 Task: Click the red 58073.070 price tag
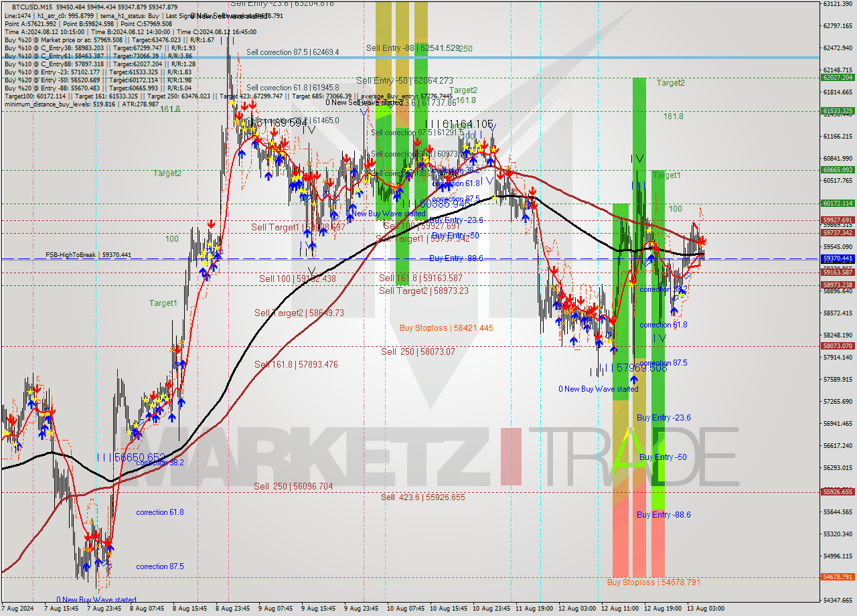[x=838, y=346]
